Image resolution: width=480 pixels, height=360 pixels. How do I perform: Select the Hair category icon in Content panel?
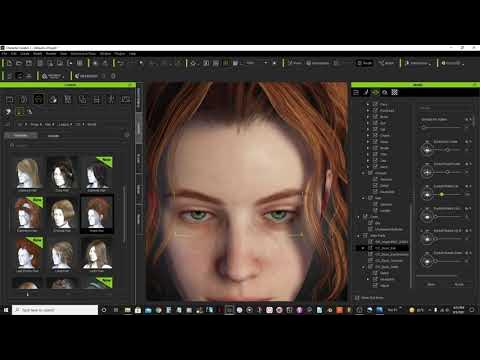coord(38,99)
